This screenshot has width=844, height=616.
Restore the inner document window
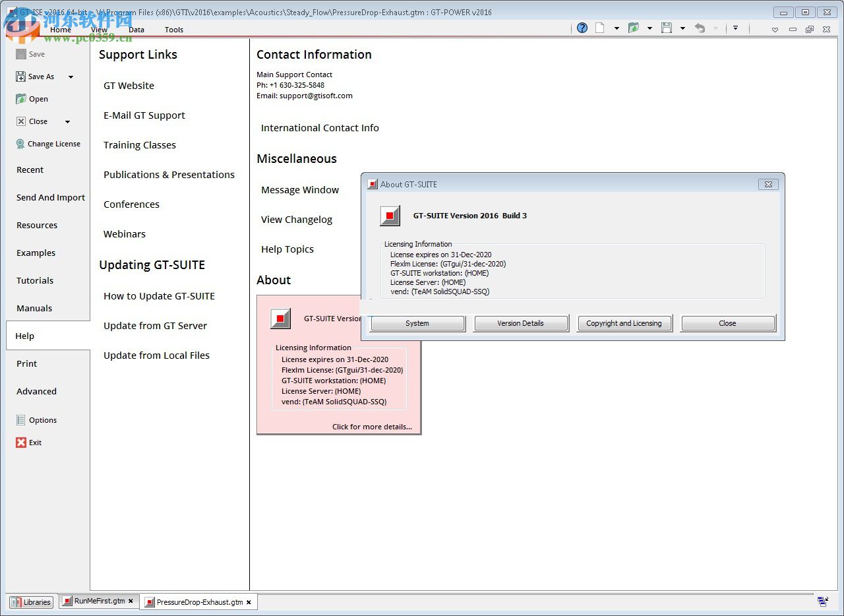[x=810, y=30]
